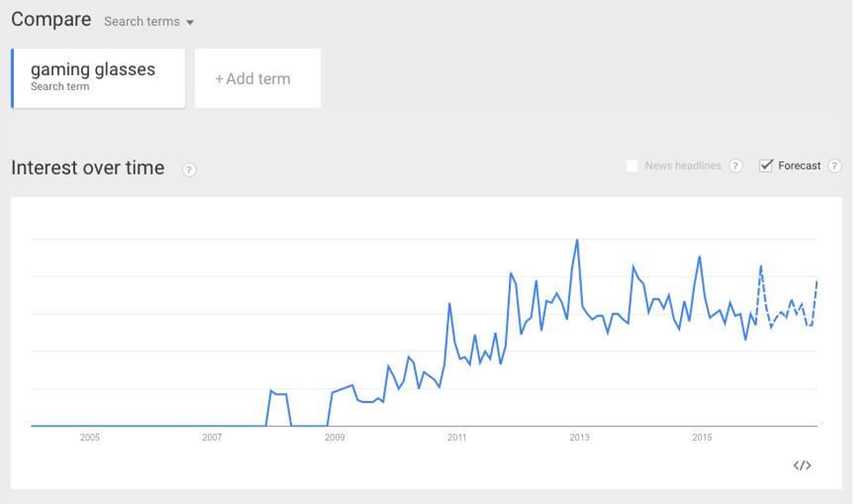The image size is (854, 504).
Task: Click the 2009 label on the time axis
Action: tap(335, 437)
